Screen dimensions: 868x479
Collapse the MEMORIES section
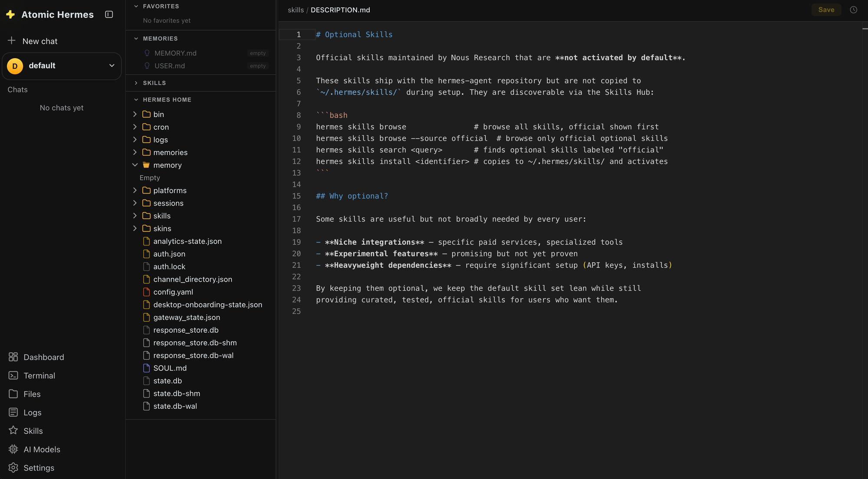click(x=160, y=39)
